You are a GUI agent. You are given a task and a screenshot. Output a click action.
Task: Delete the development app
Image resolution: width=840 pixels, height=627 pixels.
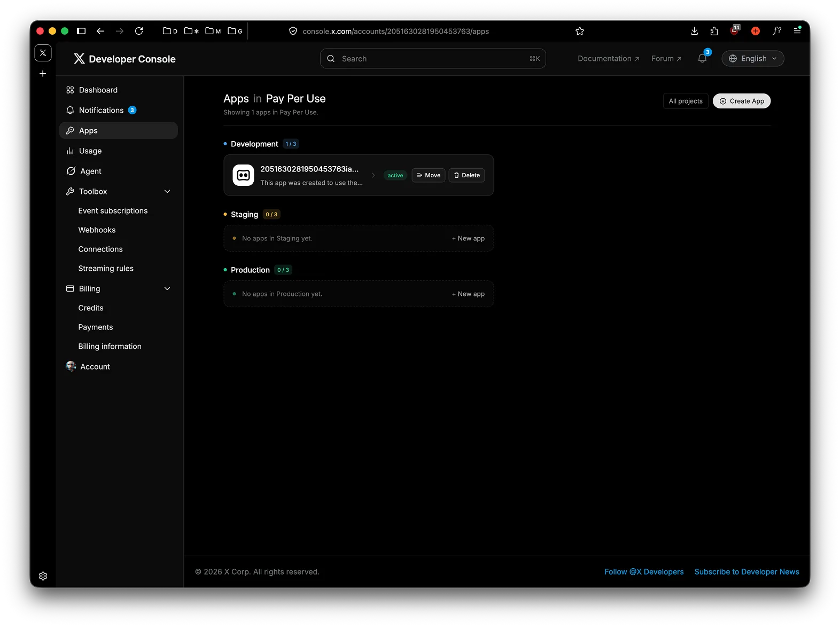(x=467, y=175)
